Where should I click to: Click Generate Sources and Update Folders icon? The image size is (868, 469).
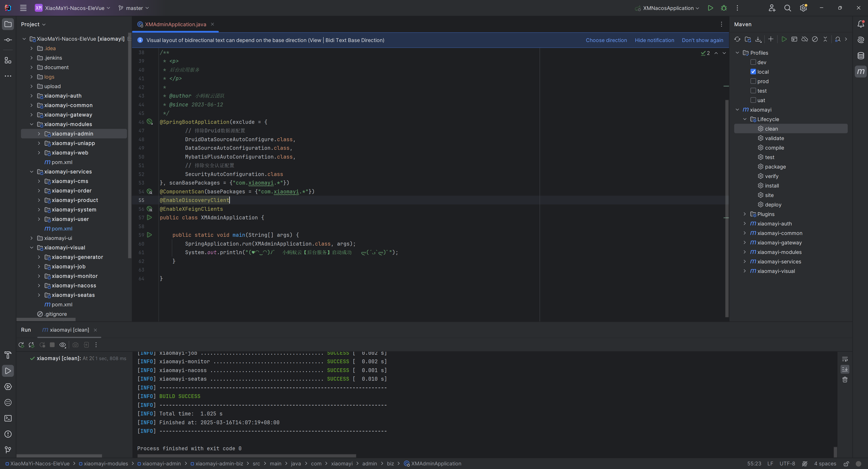click(x=748, y=39)
